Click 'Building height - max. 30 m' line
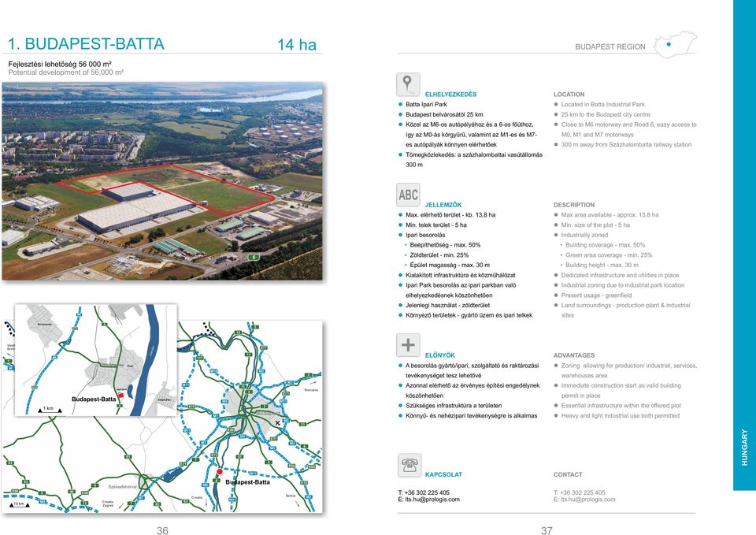The image size is (756, 535). click(602, 266)
